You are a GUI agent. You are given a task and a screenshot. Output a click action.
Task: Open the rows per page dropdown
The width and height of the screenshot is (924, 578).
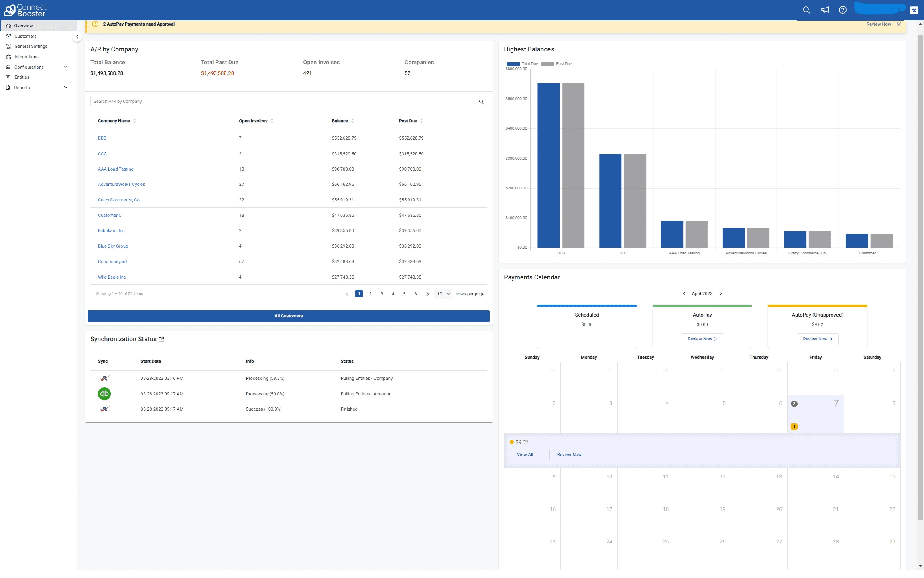click(443, 294)
